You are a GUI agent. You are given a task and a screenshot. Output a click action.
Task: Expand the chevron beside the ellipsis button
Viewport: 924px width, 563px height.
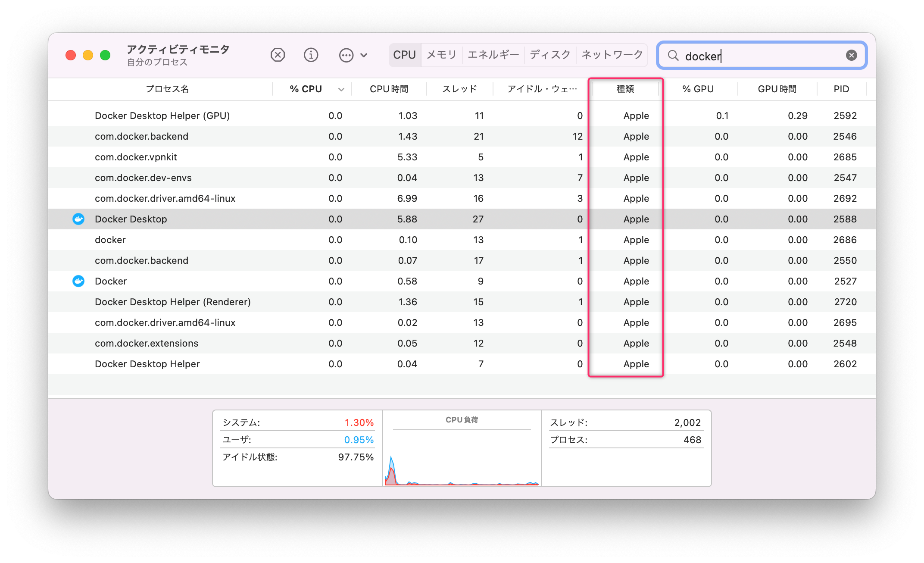pyautogui.click(x=364, y=55)
